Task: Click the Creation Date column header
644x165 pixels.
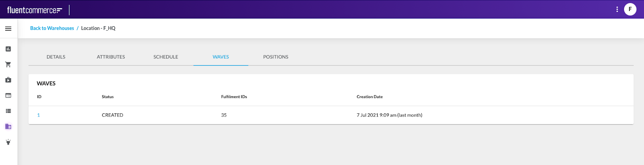Action: tap(369, 97)
